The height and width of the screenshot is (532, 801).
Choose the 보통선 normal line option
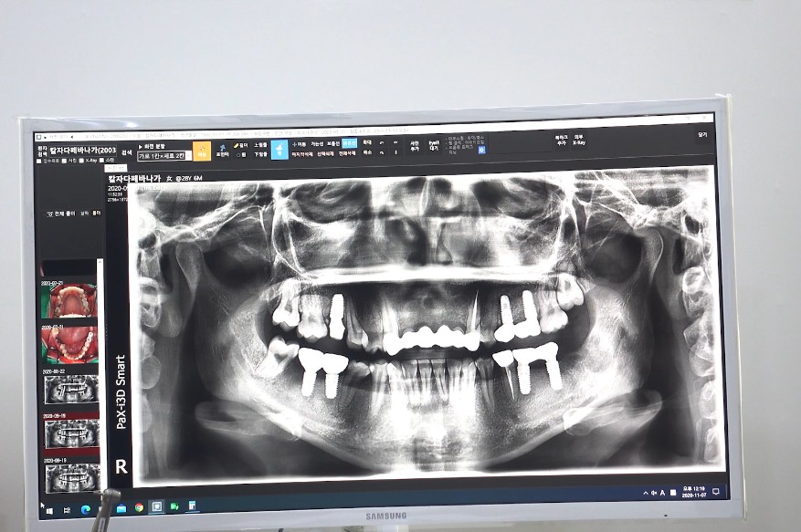pyautogui.click(x=333, y=144)
